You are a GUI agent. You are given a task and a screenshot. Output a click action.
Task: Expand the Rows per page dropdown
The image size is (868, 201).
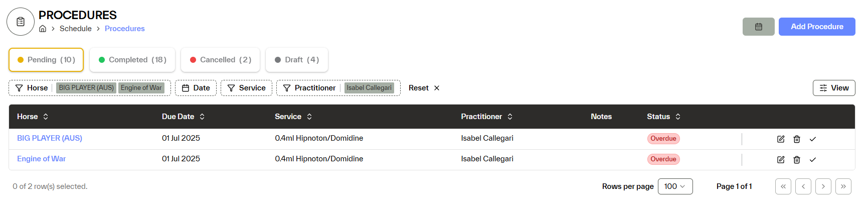click(675, 186)
